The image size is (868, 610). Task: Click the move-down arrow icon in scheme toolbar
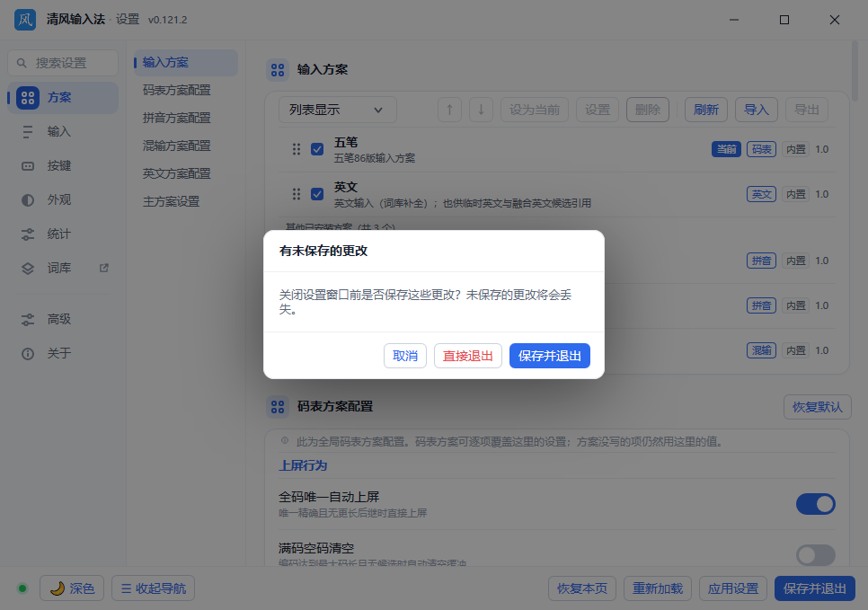pyautogui.click(x=481, y=110)
